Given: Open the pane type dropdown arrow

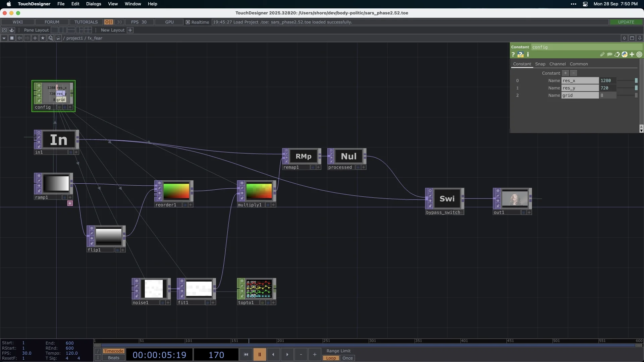Looking at the screenshot, I should [4, 38].
